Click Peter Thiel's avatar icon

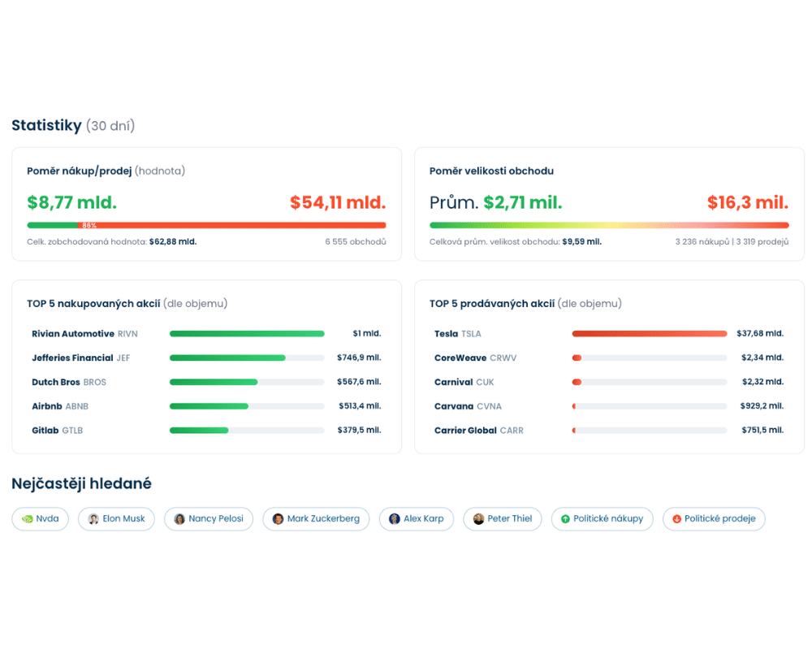[x=478, y=519]
